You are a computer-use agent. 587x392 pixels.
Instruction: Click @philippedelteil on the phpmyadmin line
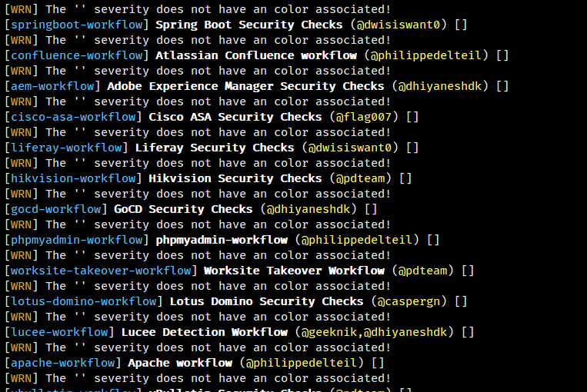tap(357, 239)
